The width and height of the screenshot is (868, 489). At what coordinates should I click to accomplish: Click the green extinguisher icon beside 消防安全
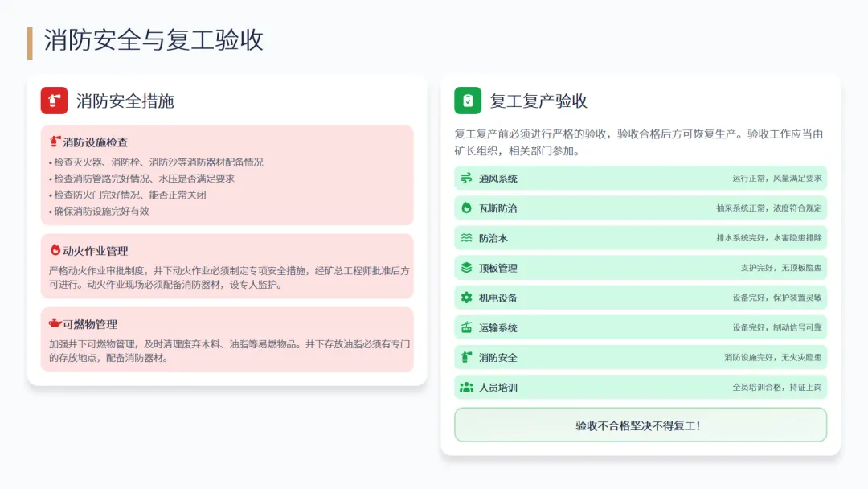tap(466, 357)
